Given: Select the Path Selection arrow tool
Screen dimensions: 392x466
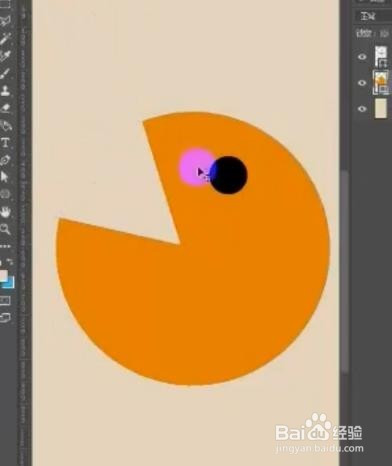Looking at the screenshot, I should (x=4, y=177).
